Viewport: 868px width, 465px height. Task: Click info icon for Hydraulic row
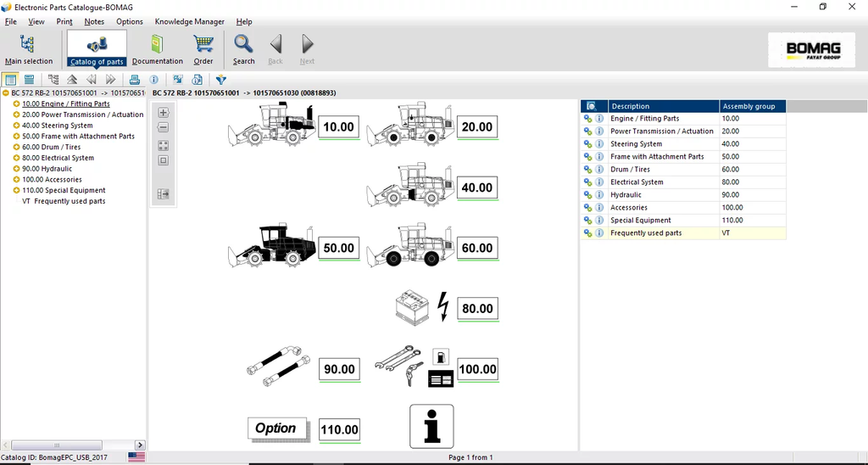pos(599,195)
